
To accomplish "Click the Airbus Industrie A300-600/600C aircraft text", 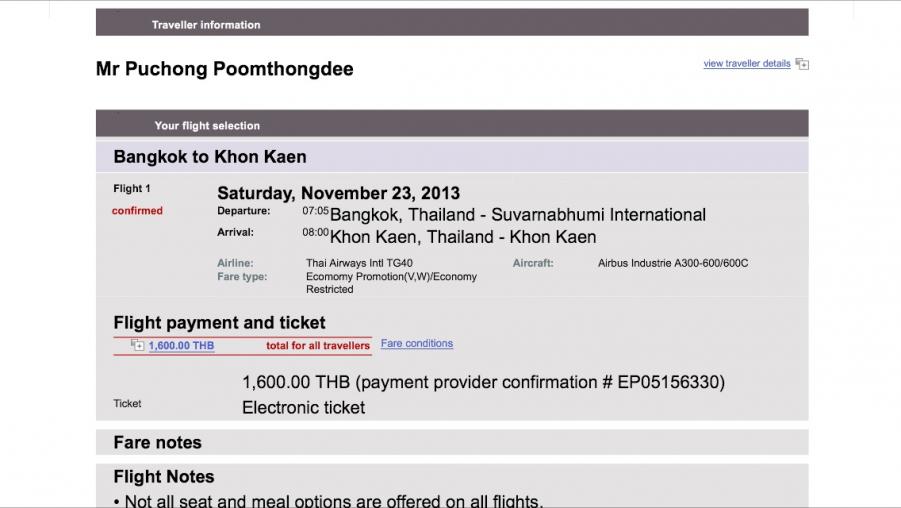I will 673,263.
